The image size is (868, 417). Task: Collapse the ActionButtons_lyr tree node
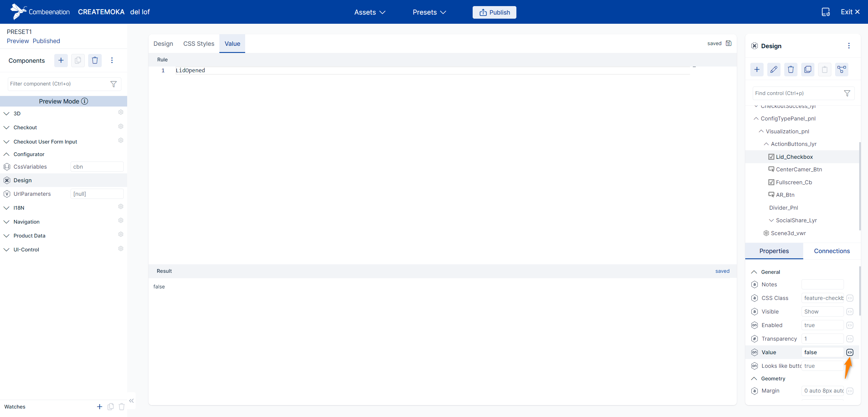[766, 144]
